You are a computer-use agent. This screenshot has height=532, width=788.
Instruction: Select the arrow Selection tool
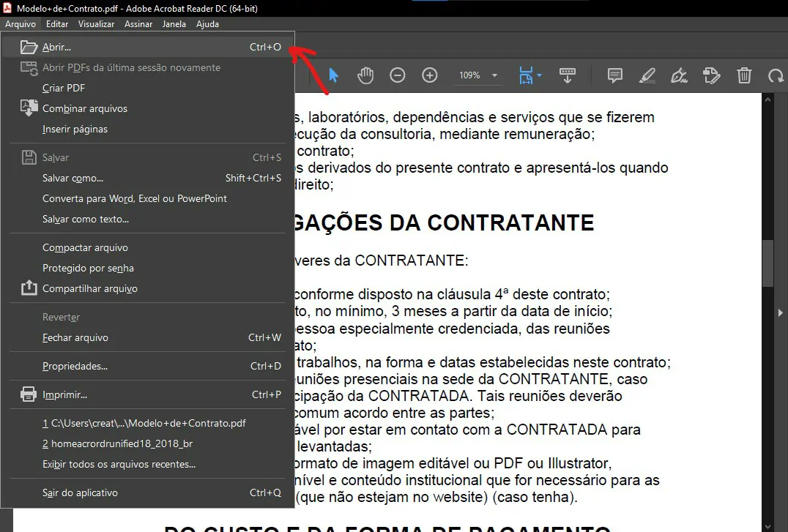333,75
